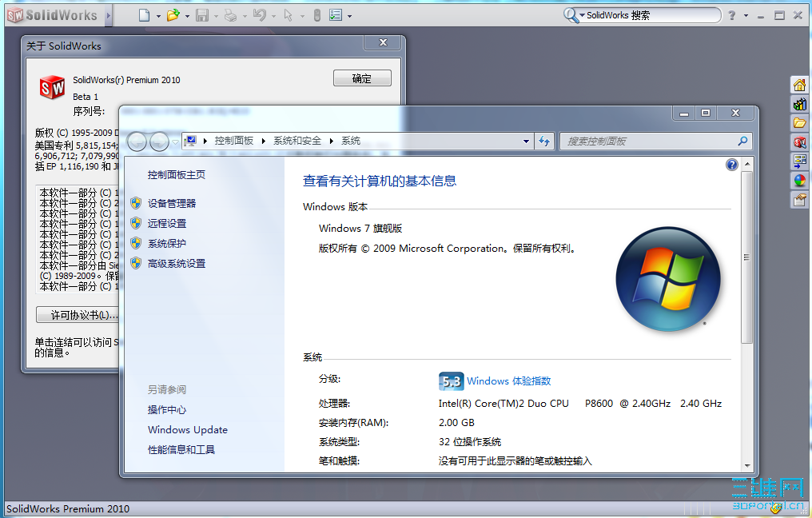The height and width of the screenshot is (518, 812).
Task: Open the SolidWorks Help question mark
Action: tap(732, 15)
